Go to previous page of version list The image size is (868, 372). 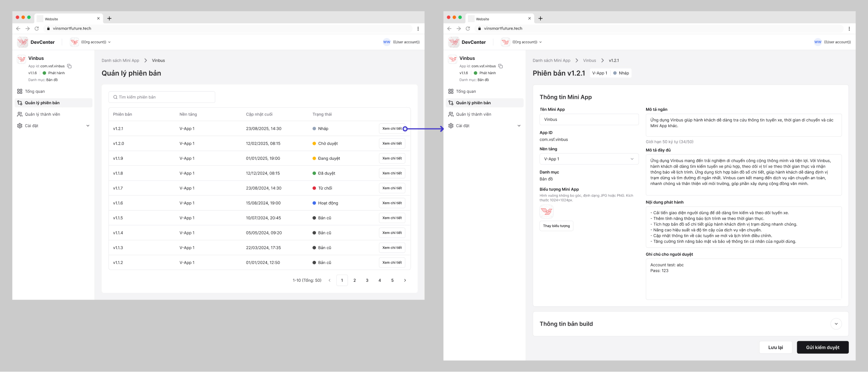tap(329, 280)
